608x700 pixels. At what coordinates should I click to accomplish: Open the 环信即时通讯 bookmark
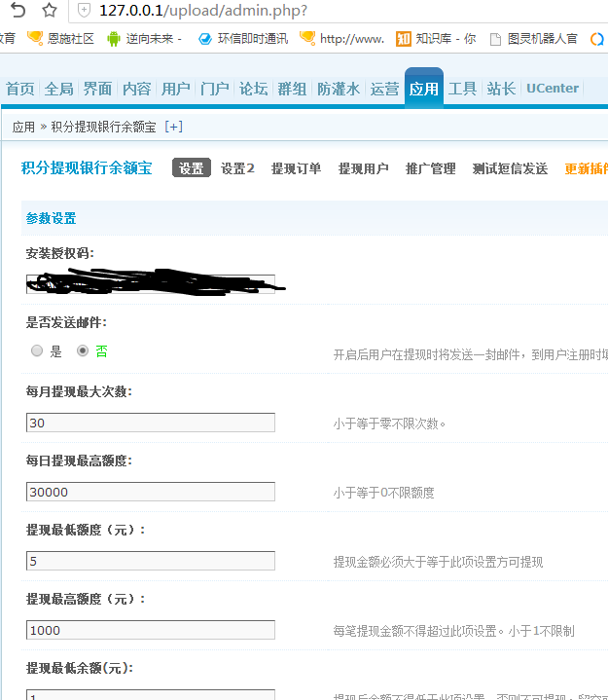(243, 39)
